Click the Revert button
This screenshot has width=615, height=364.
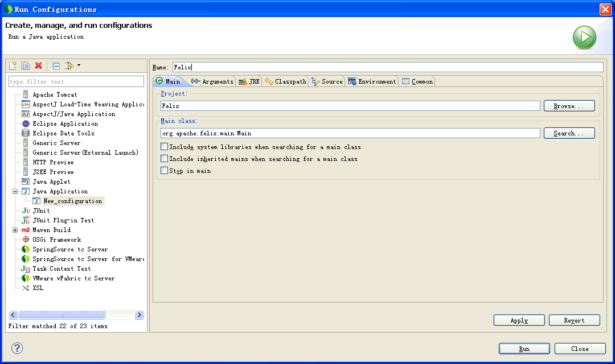click(x=574, y=320)
